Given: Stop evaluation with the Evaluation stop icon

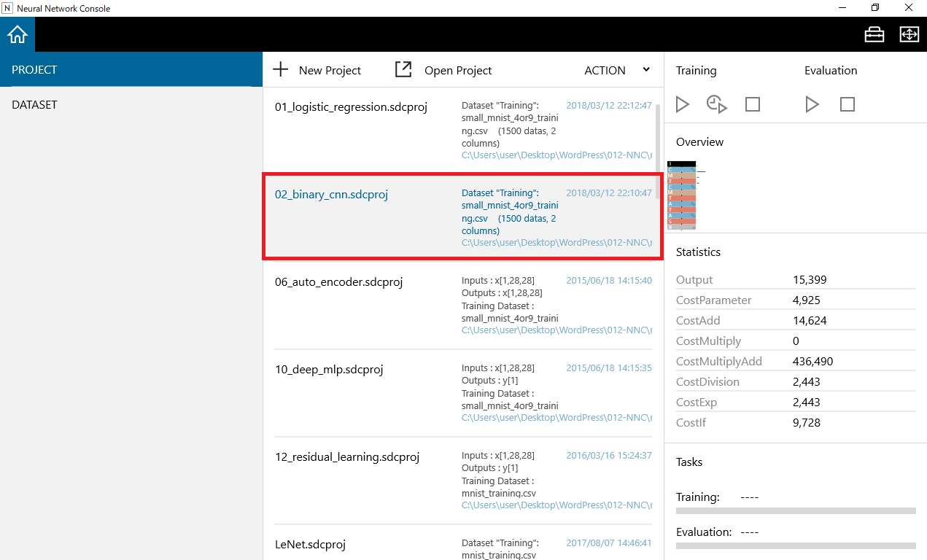Looking at the screenshot, I should (847, 104).
